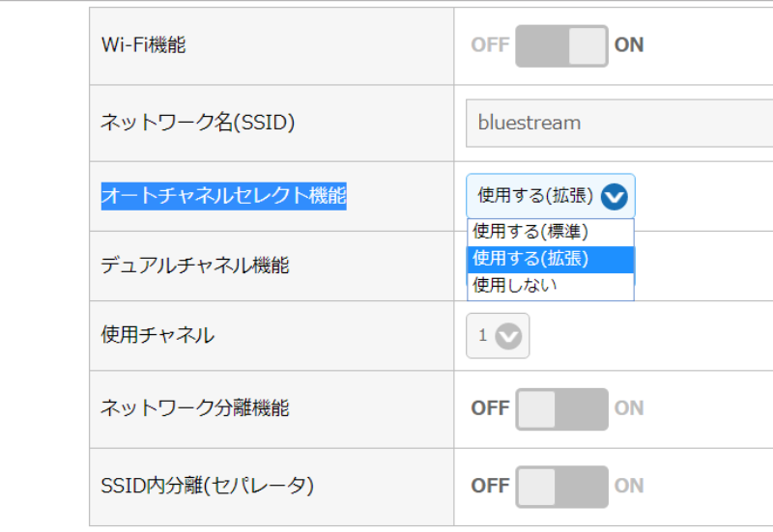Open the 使用チャネル dropdown showing 1

point(498,336)
